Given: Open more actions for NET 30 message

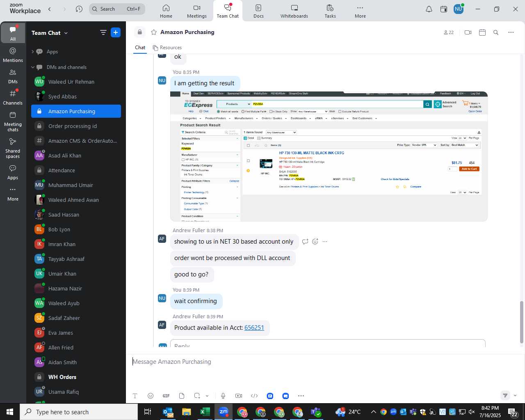Looking at the screenshot, I should click(x=325, y=242).
